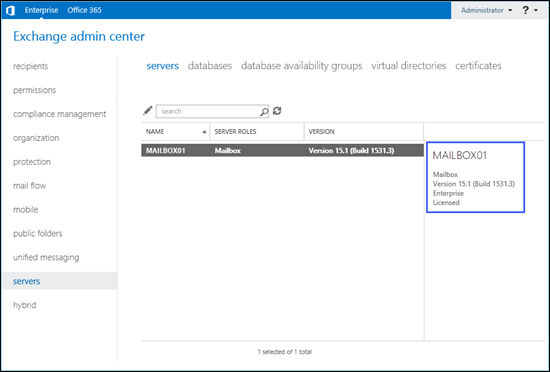The height and width of the screenshot is (372, 550).
Task: Click the Mailbox role cell
Action: pyautogui.click(x=228, y=151)
